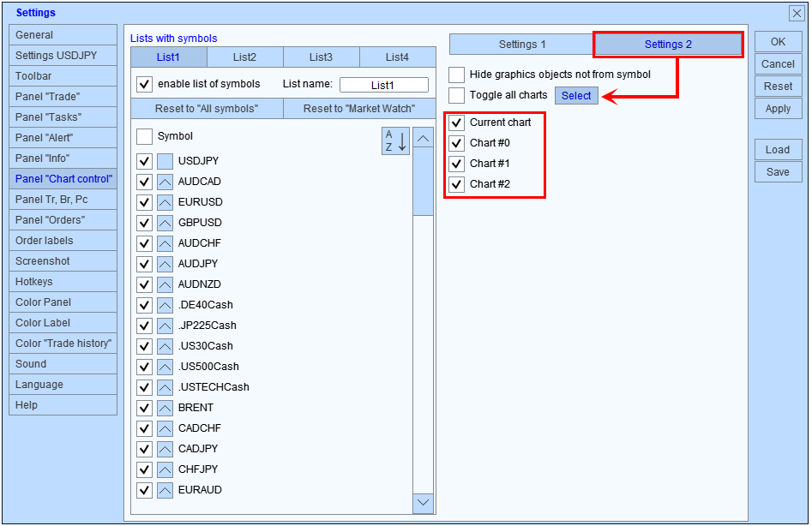Image resolution: width=812 pixels, height=526 pixels.
Task: Open General settings section
Action: pyautogui.click(x=63, y=34)
